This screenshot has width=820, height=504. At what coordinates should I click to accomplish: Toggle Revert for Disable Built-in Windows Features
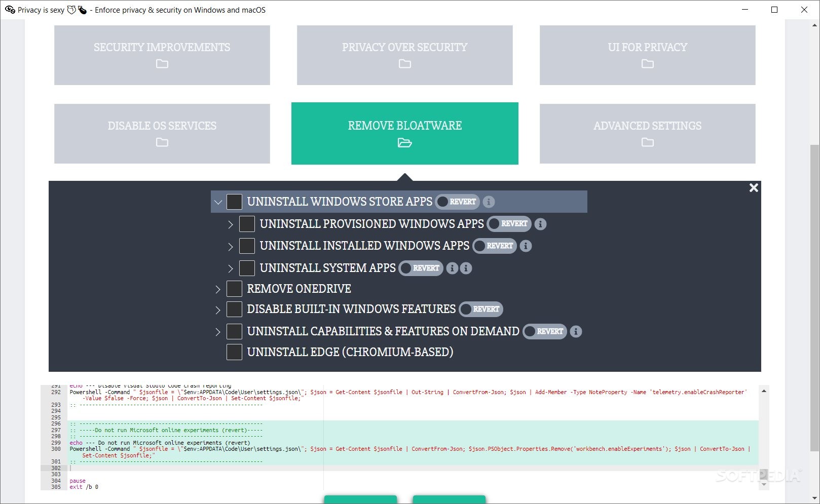[481, 309]
